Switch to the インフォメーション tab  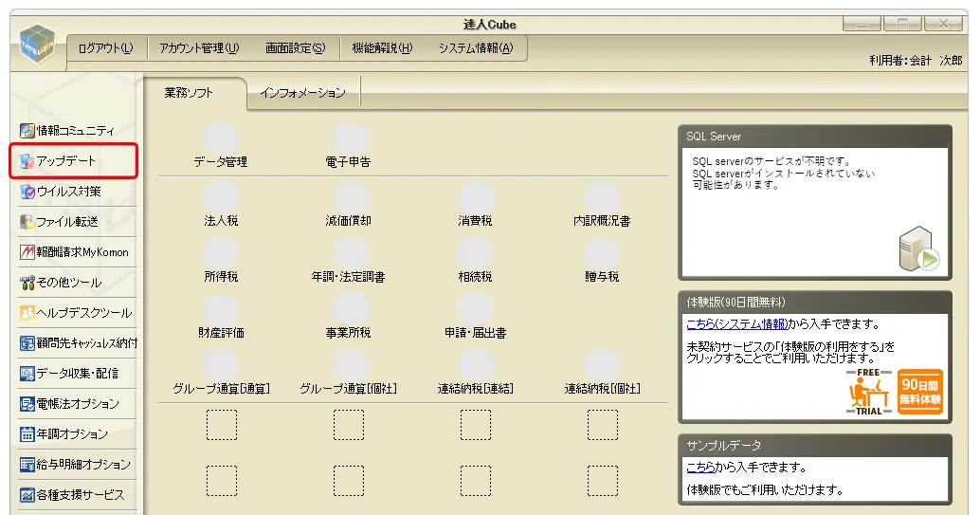302,93
